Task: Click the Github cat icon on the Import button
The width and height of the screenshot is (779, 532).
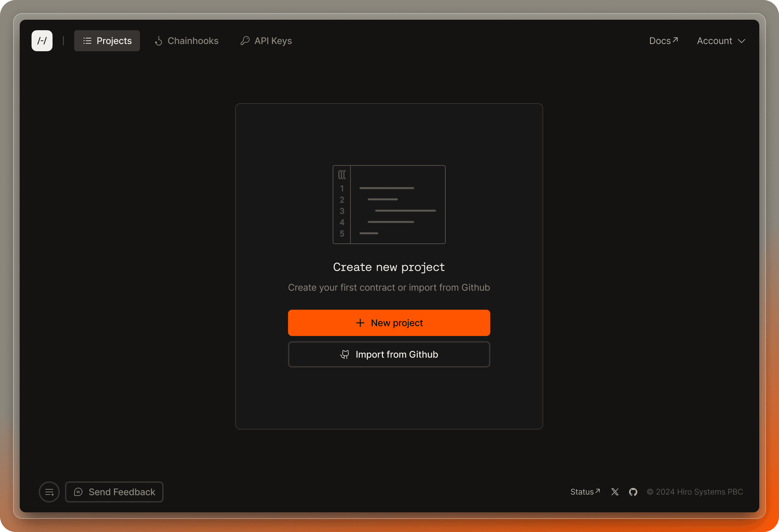Action: (x=345, y=354)
